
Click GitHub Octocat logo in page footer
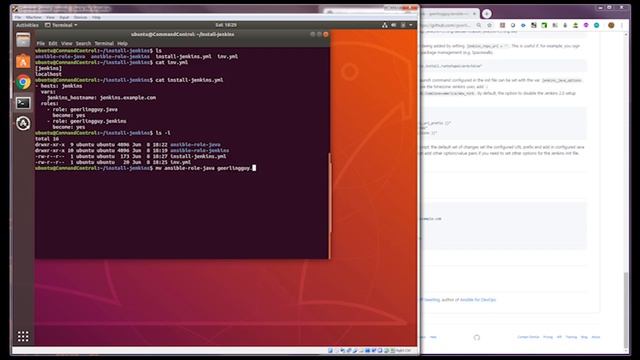tap(476, 337)
